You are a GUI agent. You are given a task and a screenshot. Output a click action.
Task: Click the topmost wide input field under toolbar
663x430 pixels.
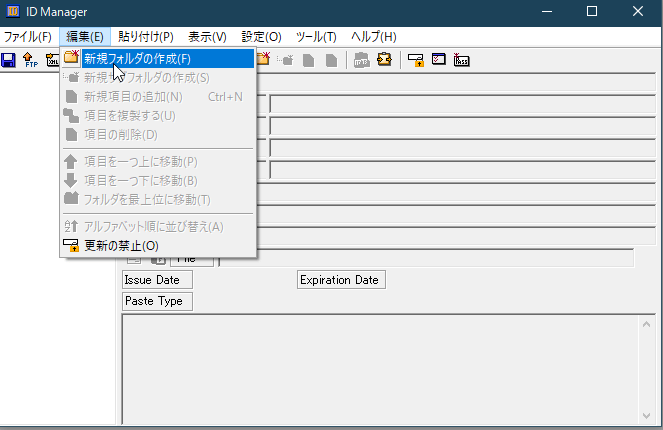[456, 82]
